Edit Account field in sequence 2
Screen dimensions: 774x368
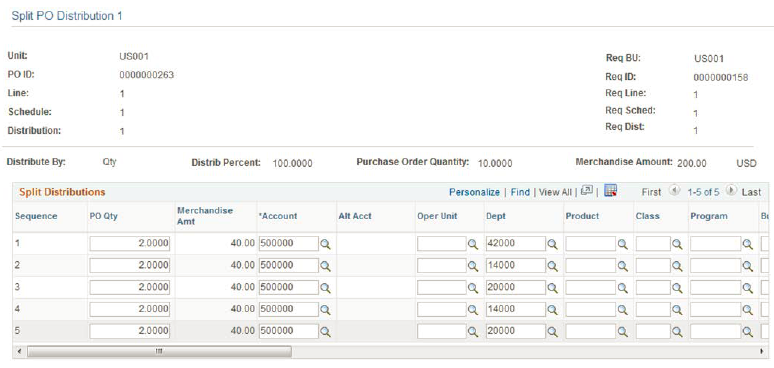click(x=289, y=265)
